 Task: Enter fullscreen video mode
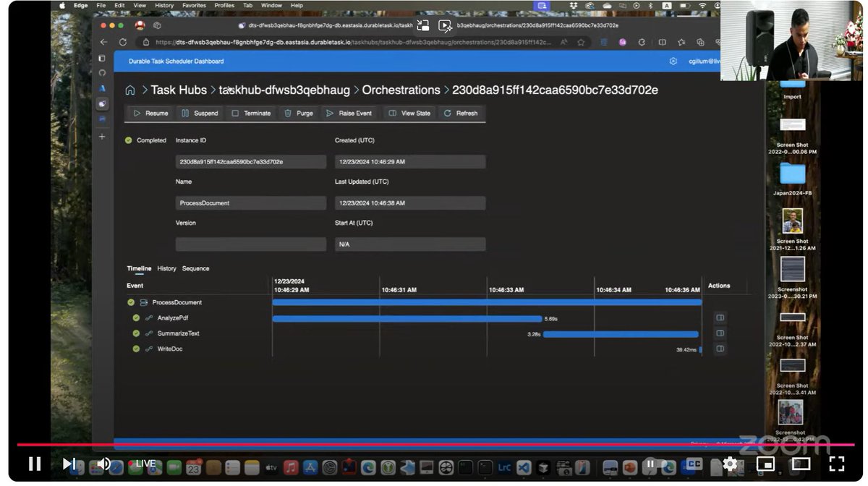coord(836,464)
